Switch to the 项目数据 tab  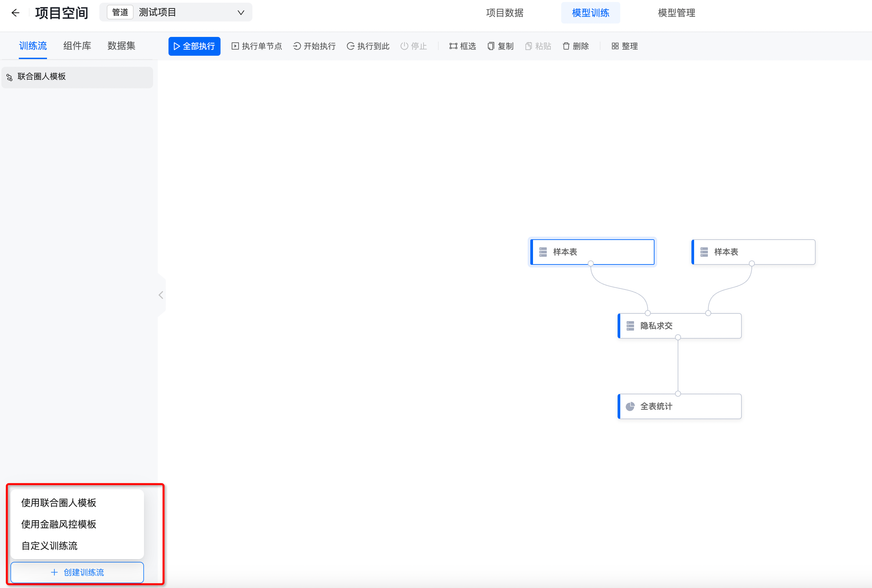click(504, 13)
